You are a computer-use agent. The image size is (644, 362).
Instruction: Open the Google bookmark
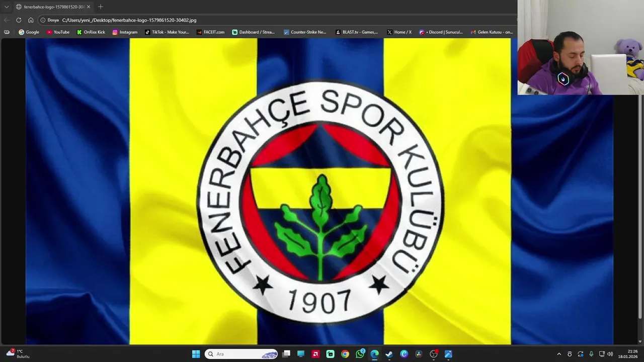(x=29, y=32)
